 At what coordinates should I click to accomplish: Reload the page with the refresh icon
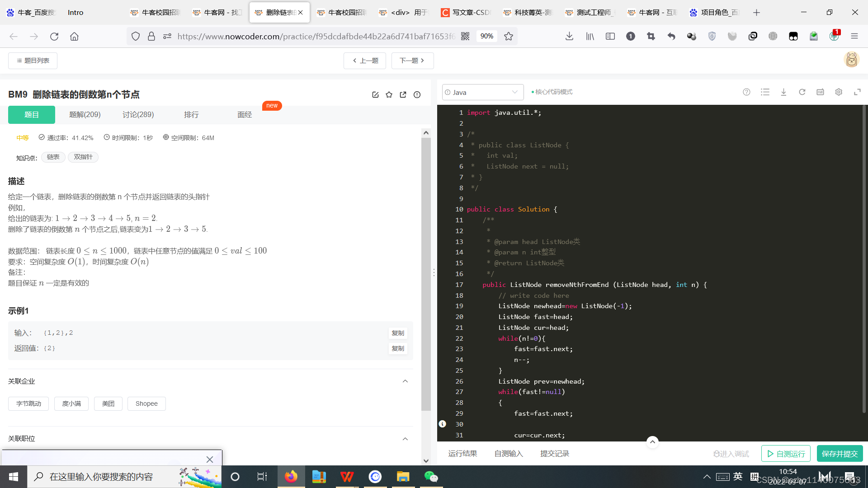click(54, 36)
